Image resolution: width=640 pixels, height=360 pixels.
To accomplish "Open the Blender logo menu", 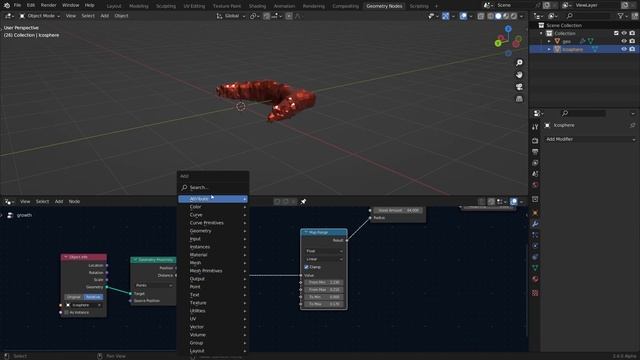I will pyautogui.click(x=7, y=5).
